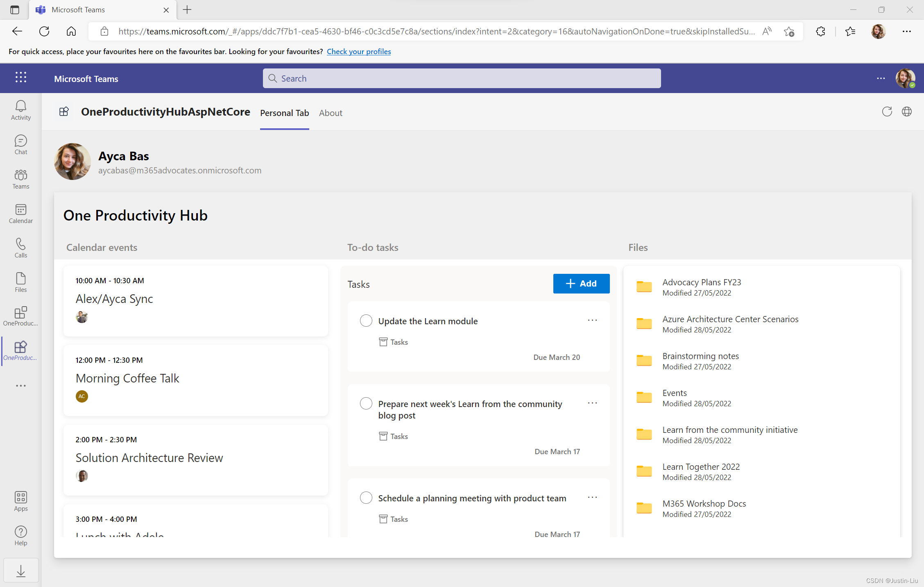Show more apps ellipsis in sidebar
The image size is (924, 587).
pyautogui.click(x=20, y=386)
